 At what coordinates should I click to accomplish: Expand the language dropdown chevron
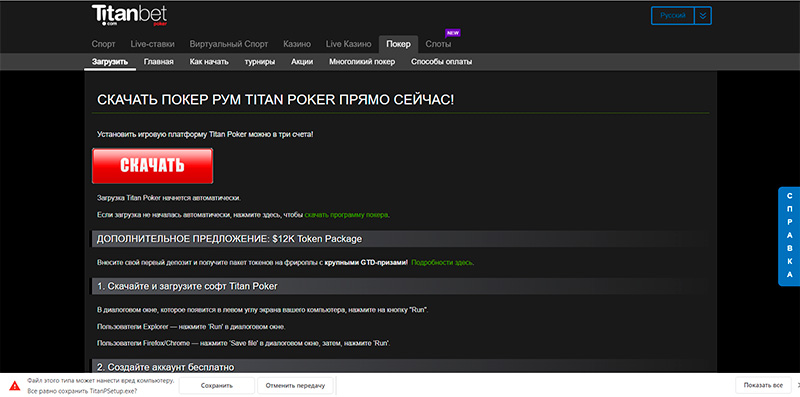click(x=703, y=16)
